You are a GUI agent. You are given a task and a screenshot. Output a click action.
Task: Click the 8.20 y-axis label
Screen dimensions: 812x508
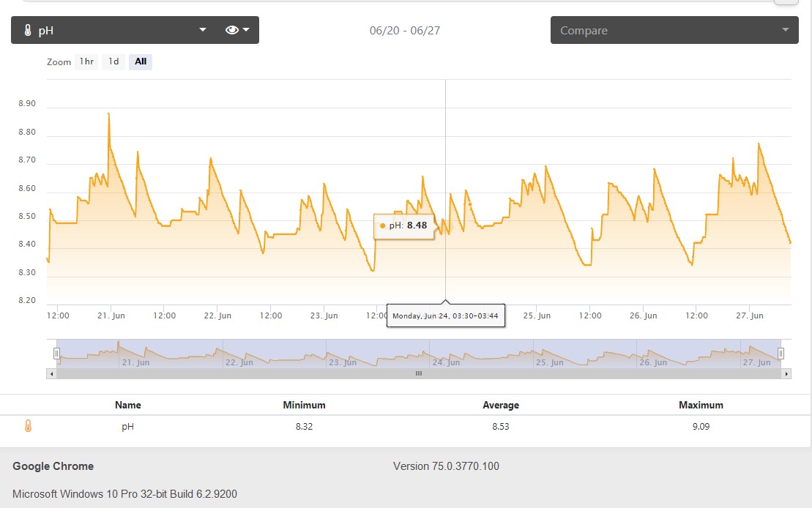coord(27,300)
